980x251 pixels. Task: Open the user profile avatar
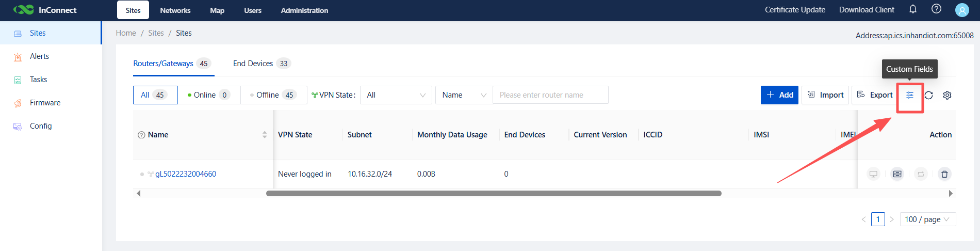962,10
